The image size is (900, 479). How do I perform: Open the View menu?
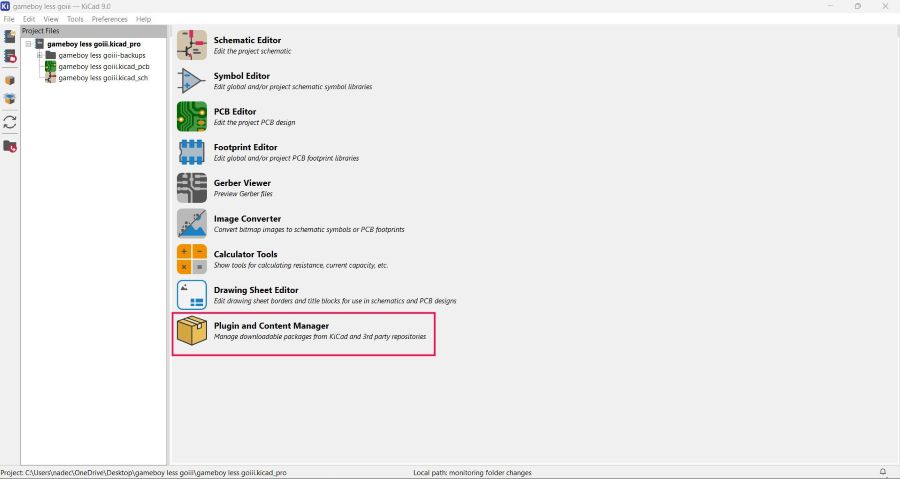click(x=51, y=19)
